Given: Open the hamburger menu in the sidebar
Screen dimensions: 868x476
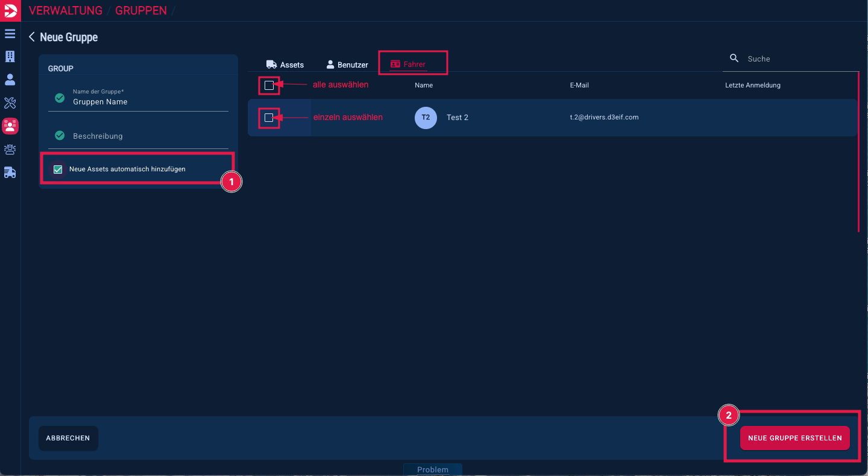Looking at the screenshot, I should [x=10, y=34].
